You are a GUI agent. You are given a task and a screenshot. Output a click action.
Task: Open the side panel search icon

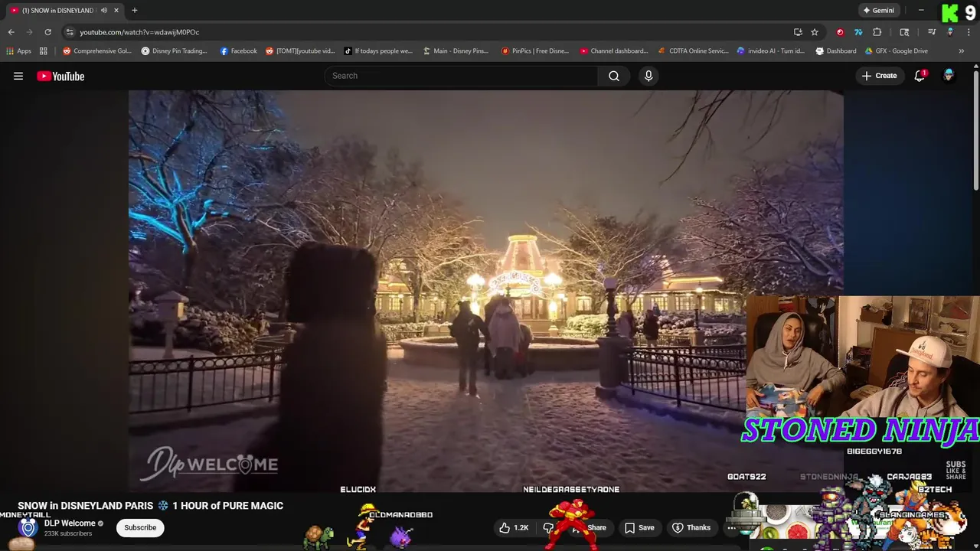point(904,32)
